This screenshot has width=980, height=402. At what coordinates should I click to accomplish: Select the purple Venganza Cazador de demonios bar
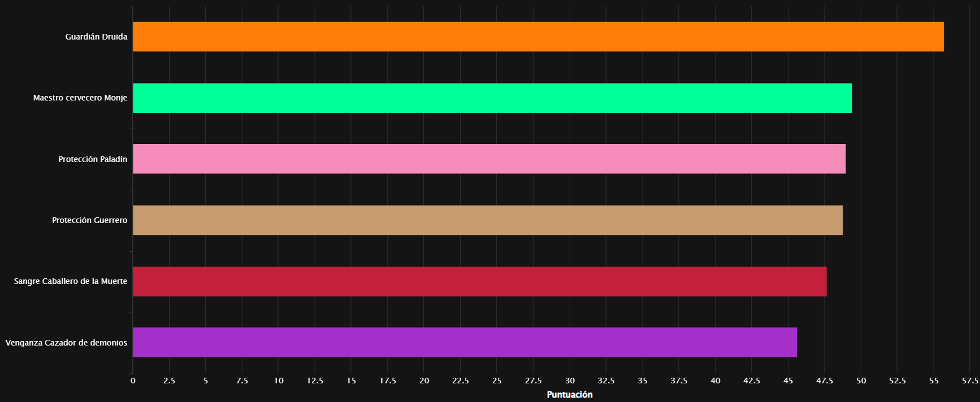coord(465,342)
